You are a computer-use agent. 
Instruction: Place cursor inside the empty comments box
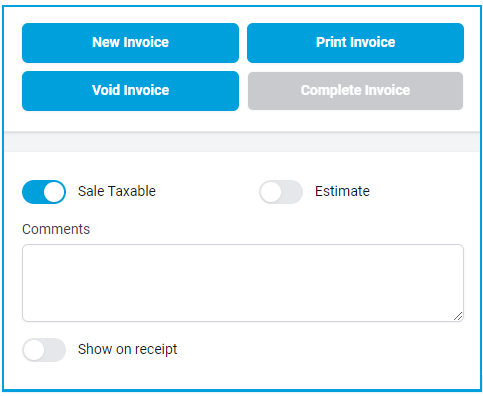coord(243,283)
